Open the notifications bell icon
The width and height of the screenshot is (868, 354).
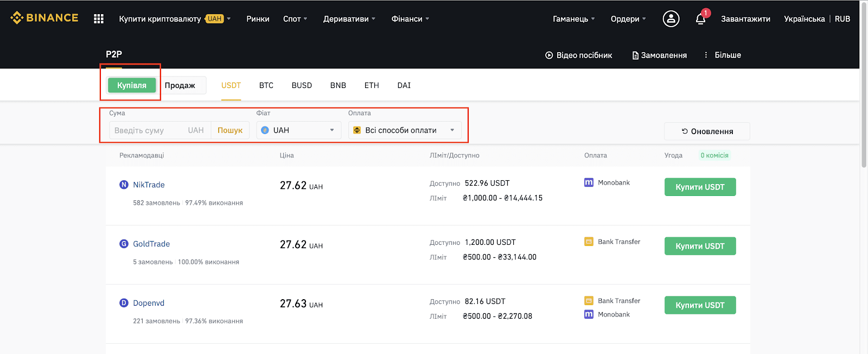(700, 19)
